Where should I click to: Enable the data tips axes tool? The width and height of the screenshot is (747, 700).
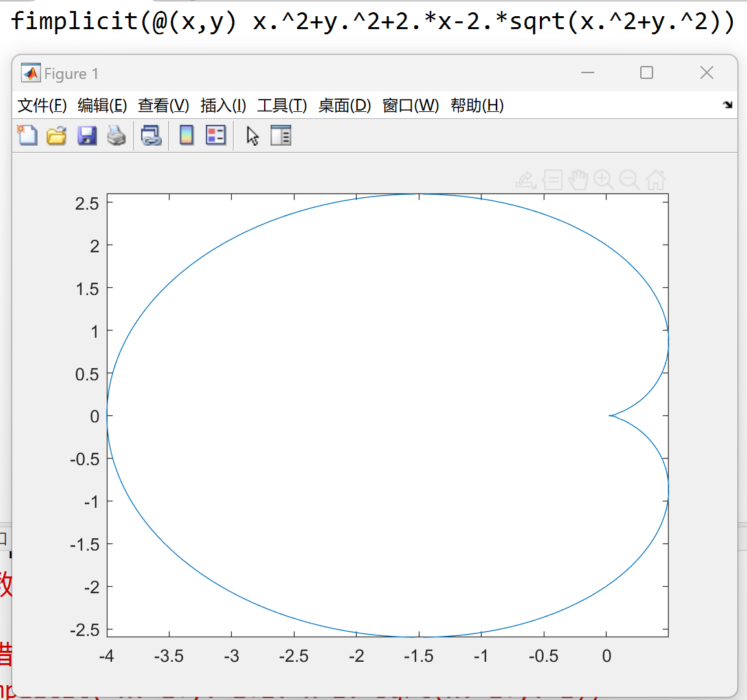coord(553,180)
